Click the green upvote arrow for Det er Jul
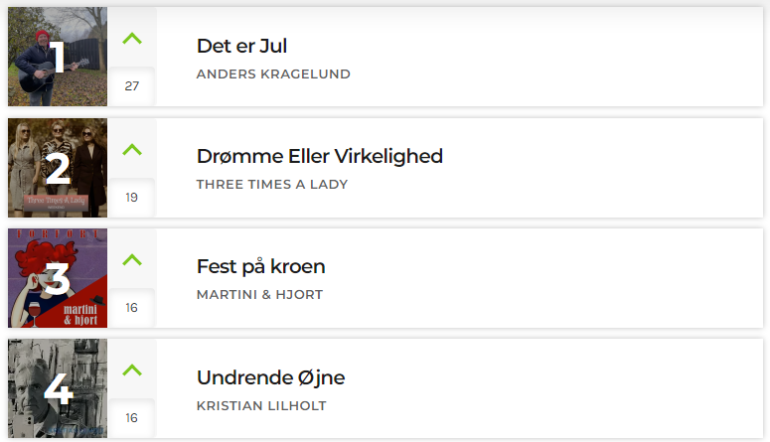Viewport: 770px width, 442px height. 132,38
